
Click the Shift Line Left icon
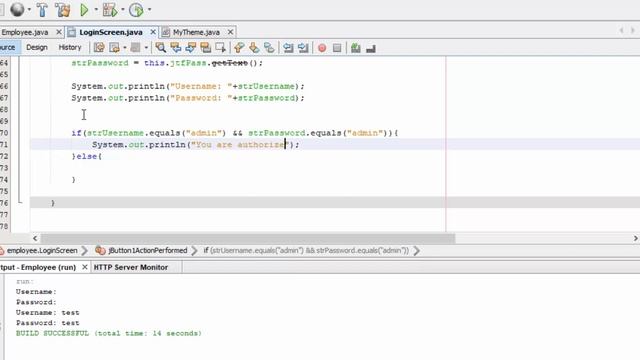tap(288, 48)
